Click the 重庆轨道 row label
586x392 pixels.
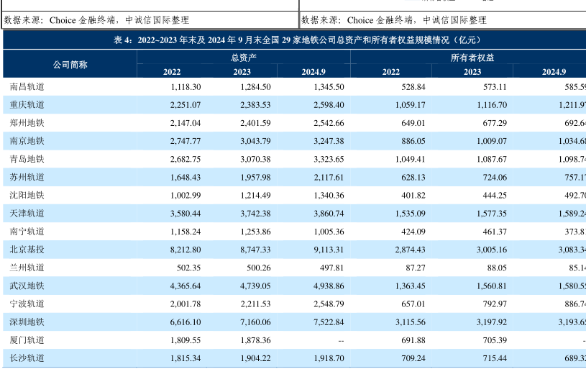click(x=27, y=105)
